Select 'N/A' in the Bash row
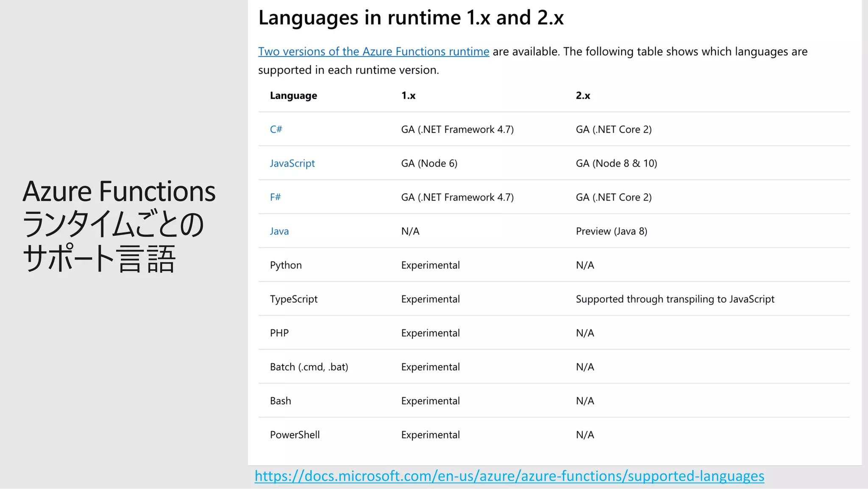Image resolution: width=868 pixels, height=489 pixels. click(585, 401)
